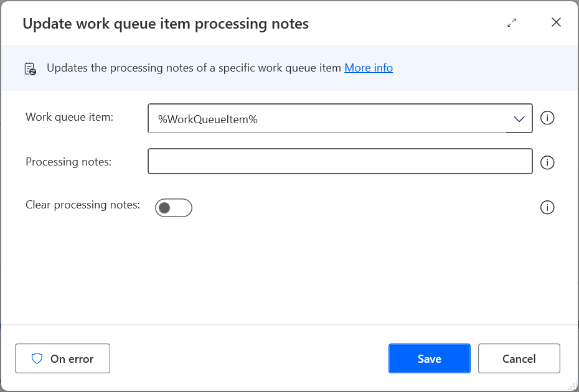Image resolution: width=579 pixels, height=392 pixels.
Task: Show info for Clear processing notes
Action: tap(547, 208)
